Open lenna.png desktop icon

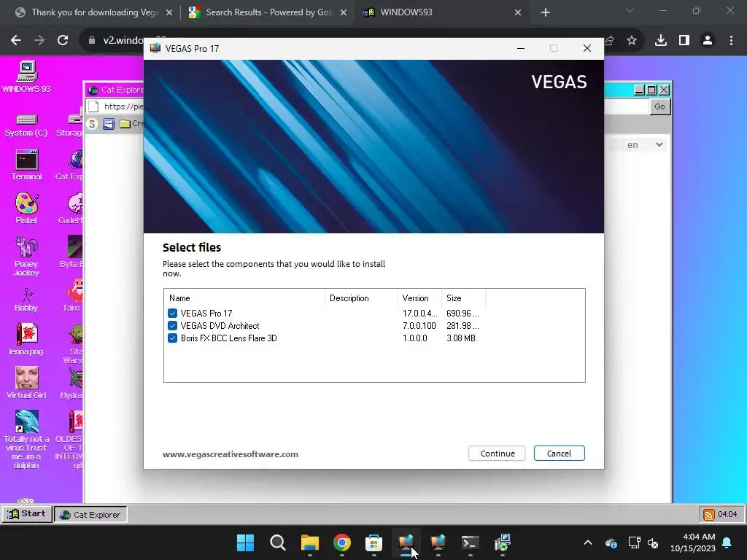pyautogui.click(x=26, y=339)
